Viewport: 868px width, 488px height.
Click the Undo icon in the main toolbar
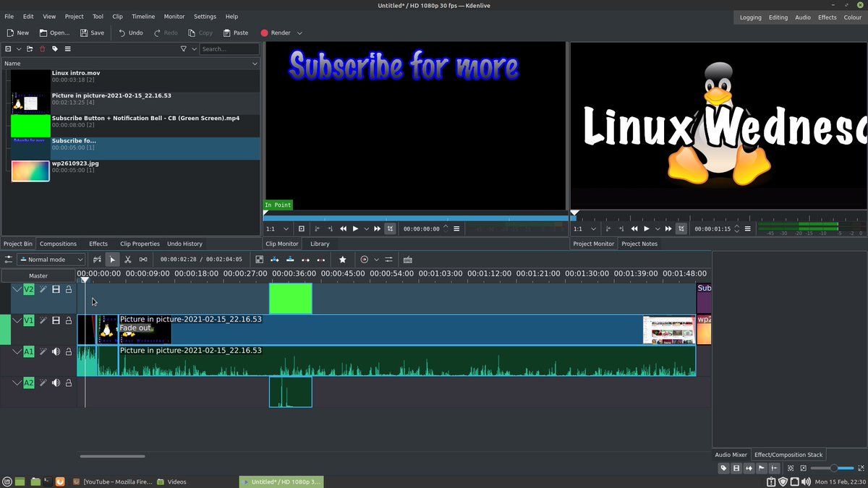(x=130, y=33)
